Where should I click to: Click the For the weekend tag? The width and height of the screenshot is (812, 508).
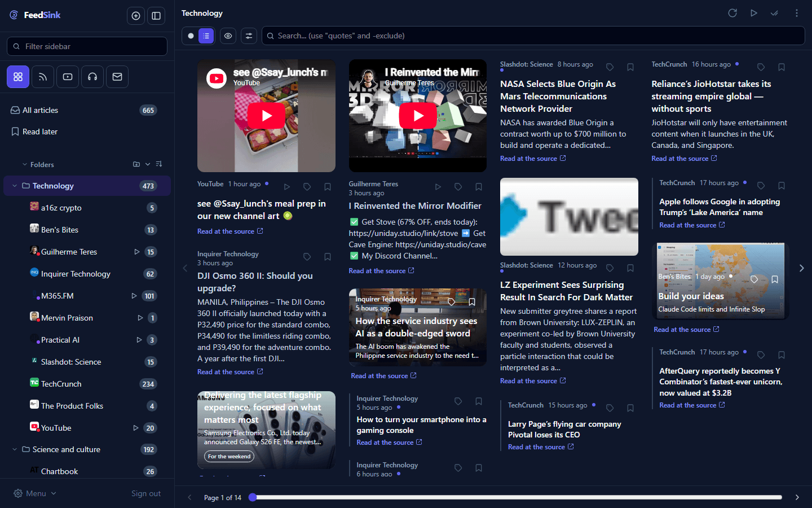click(229, 457)
